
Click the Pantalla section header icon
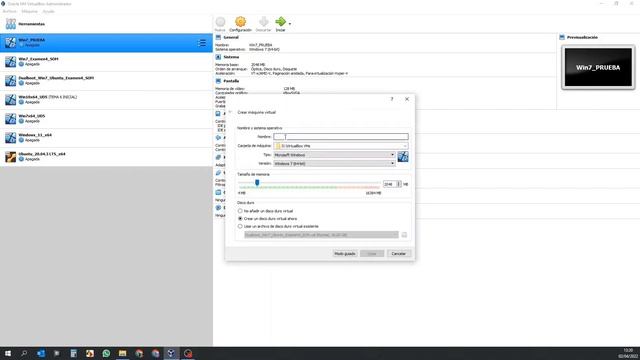(x=218, y=81)
